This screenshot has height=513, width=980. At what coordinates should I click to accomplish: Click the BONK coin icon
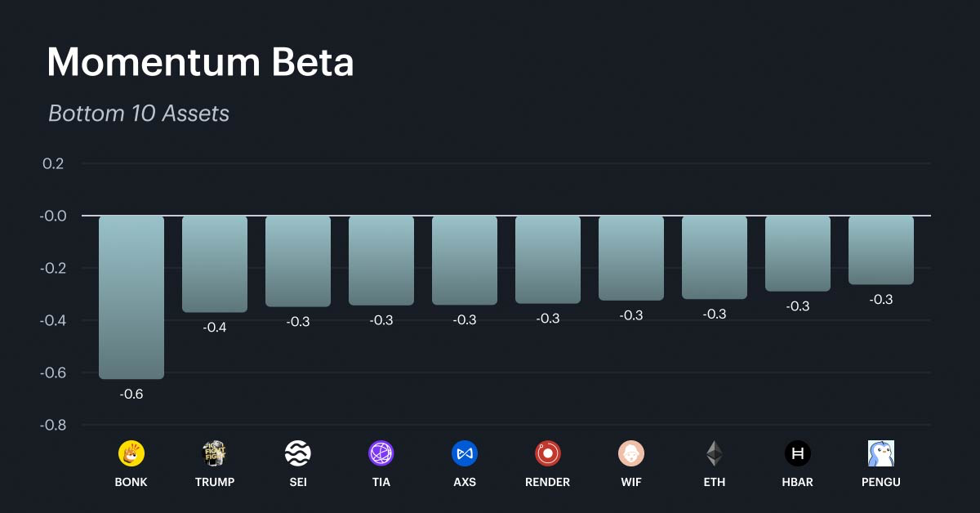tap(131, 453)
